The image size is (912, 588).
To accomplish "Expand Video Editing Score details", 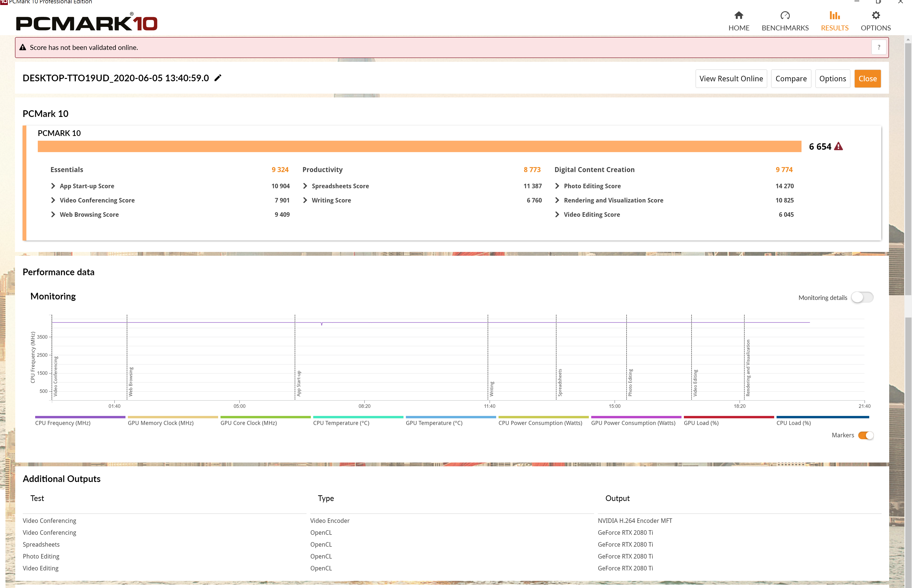I will [x=557, y=215].
